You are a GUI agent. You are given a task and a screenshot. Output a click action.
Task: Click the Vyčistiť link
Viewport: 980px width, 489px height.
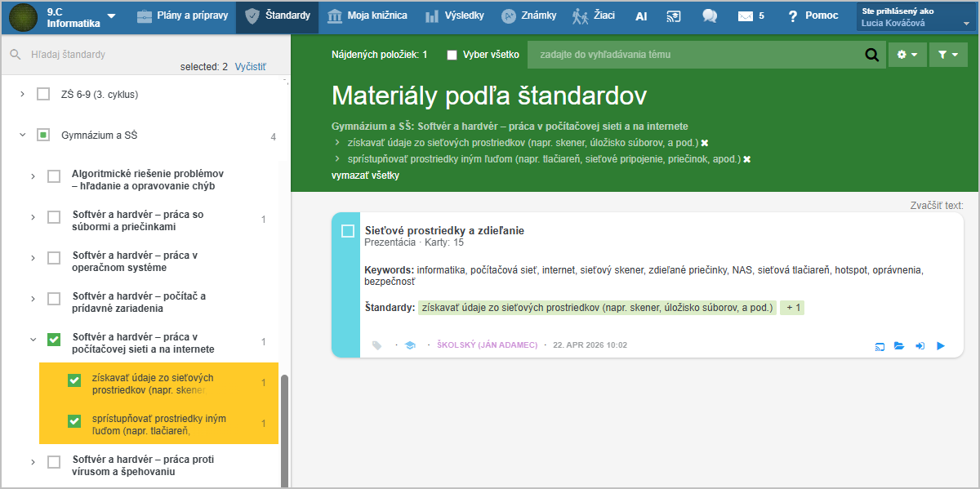click(250, 67)
